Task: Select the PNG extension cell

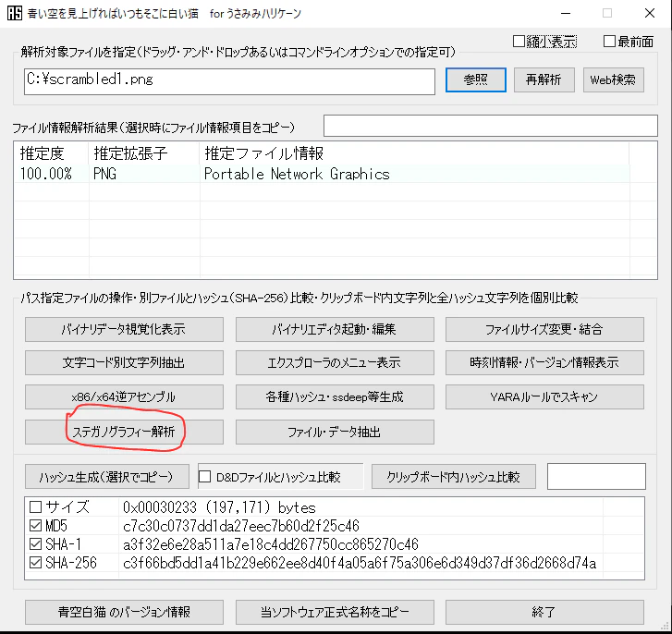Action: (105, 174)
